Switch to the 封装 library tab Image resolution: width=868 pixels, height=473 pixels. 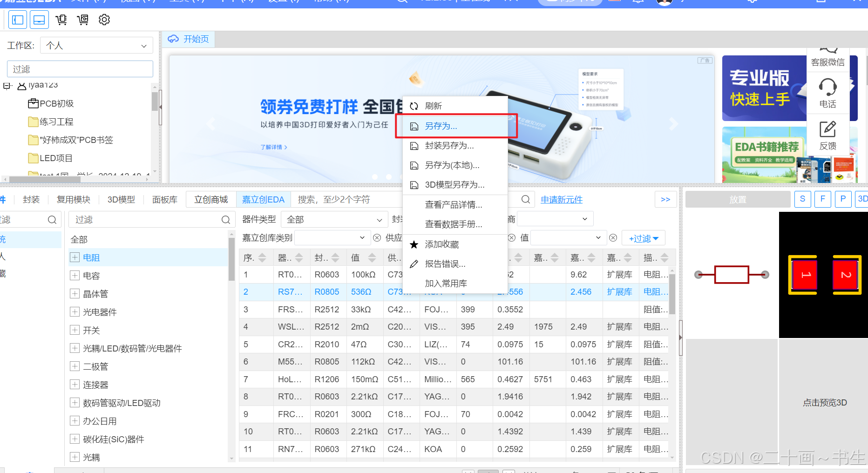pyautogui.click(x=31, y=199)
